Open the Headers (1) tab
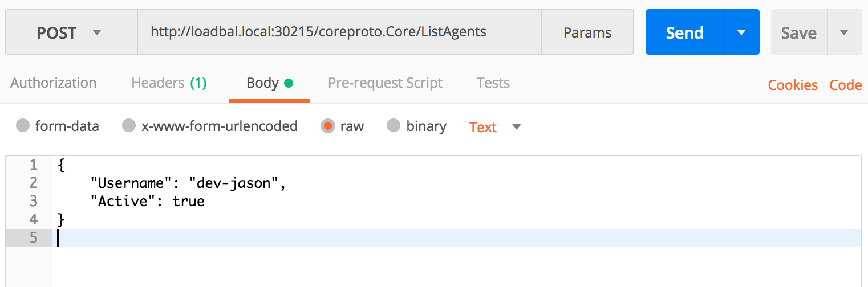The height and width of the screenshot is (287, 868). click(x=169, y=83)
